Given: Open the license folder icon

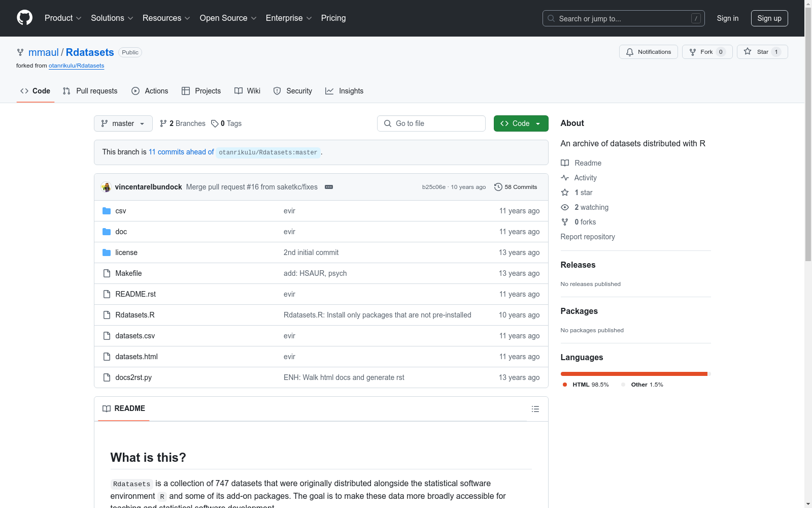Looking at the screenshot, I should 107,252.
